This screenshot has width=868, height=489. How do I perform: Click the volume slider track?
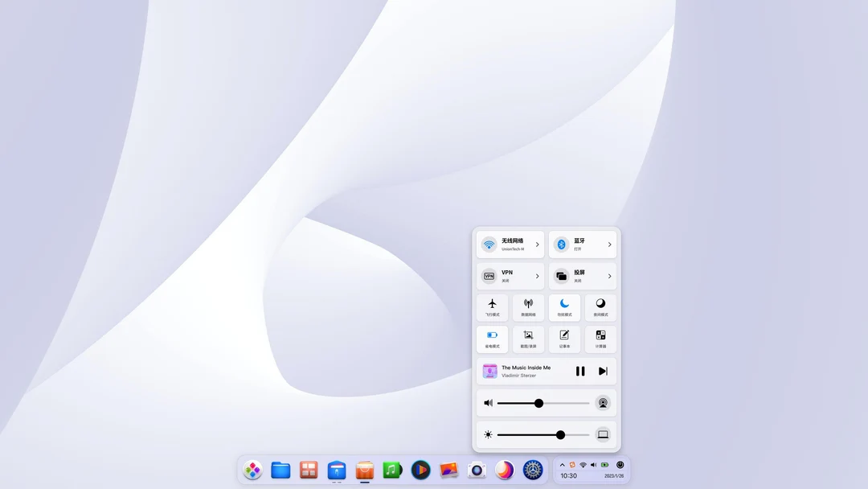pos(538,403)
